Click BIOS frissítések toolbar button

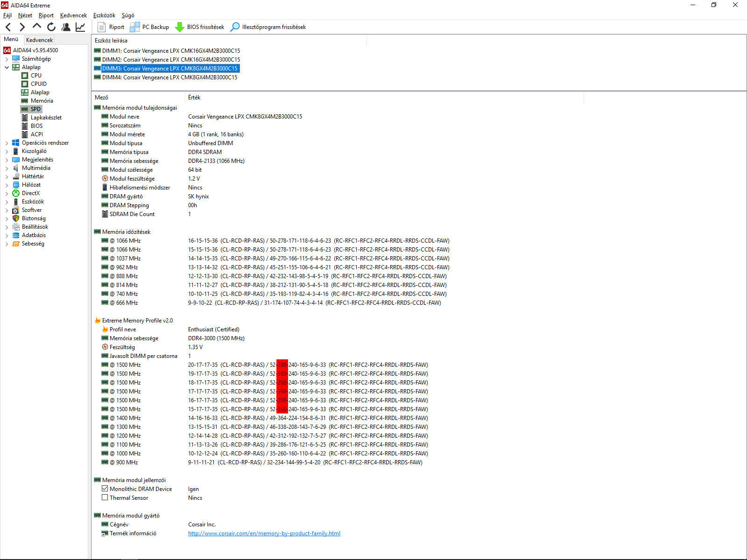200,27
